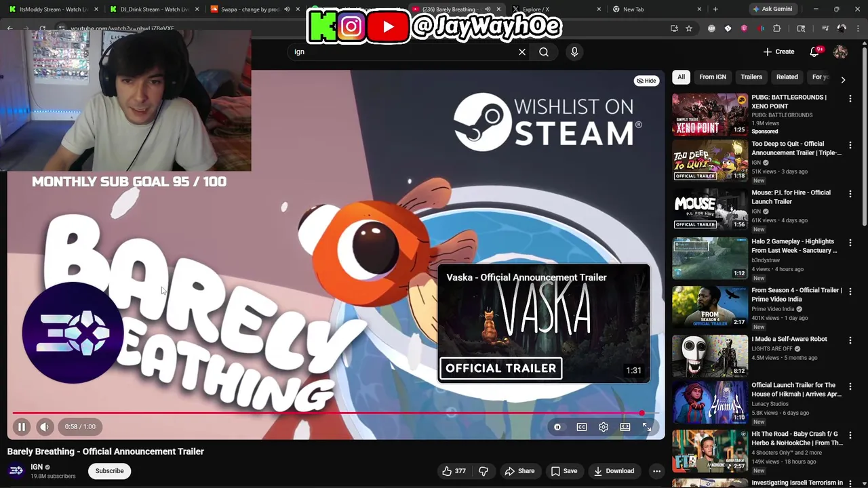Image resolution: width=868 pixels, height=488 pixels.
Task: Open menu for Halo 2 Gameplay video
Action: click(850, 243)
